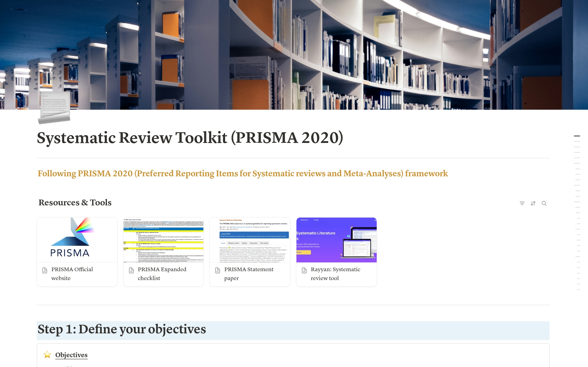The image size is (588, 367).
Task: Click the page icon next to PRISMA Expanded checklist
Action: [x=131, y=270]
